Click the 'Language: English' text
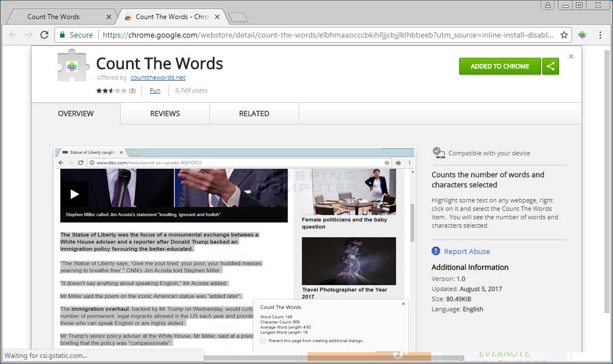This screenshot has height=364, width=613. (x=458, y=310)
